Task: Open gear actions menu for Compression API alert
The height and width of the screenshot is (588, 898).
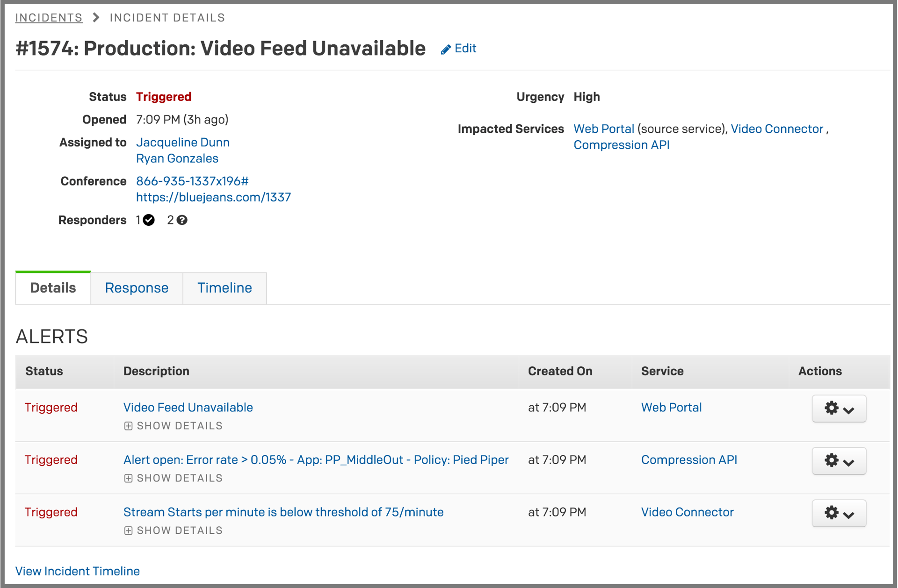Action: pos(839,461)
